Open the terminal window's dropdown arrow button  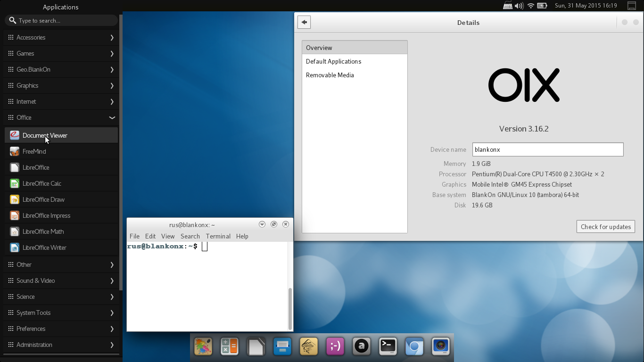pyautogui.click(x=262, y=224)
